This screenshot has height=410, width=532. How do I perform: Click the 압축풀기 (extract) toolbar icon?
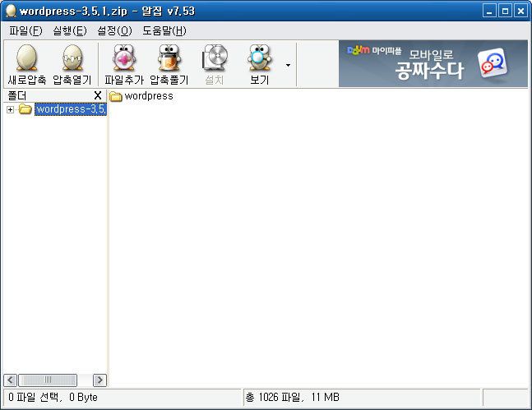tap(169, 58)
